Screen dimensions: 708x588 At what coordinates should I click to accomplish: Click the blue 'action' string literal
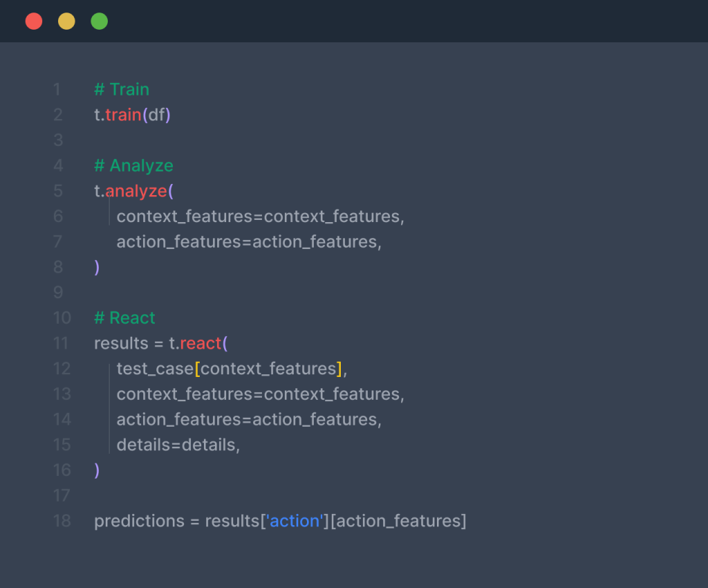(x=295, y=521)
